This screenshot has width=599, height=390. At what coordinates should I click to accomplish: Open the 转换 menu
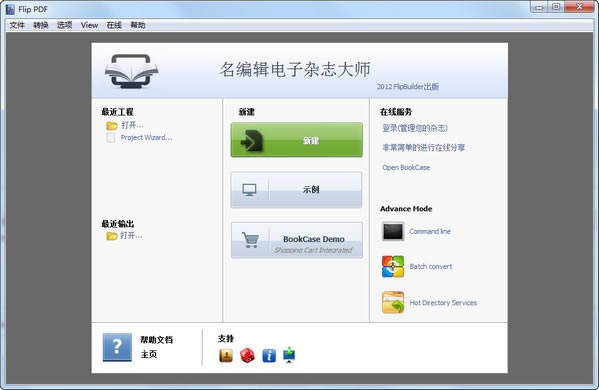click(x=40, y=25)
